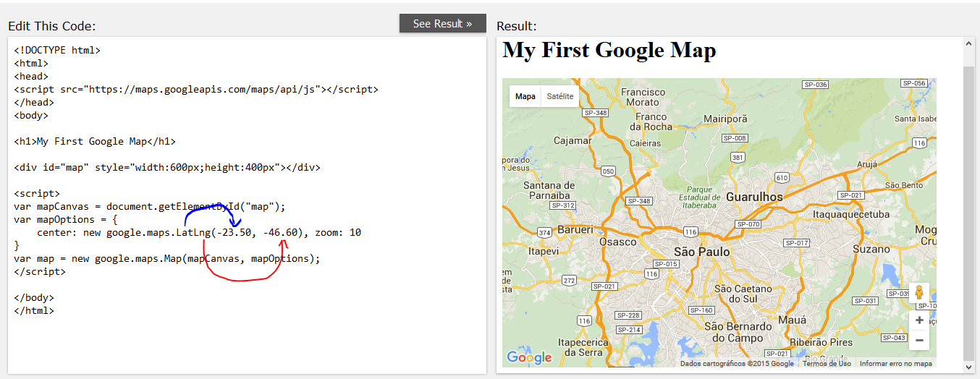Open the Google logo link on map

point(529,357)
